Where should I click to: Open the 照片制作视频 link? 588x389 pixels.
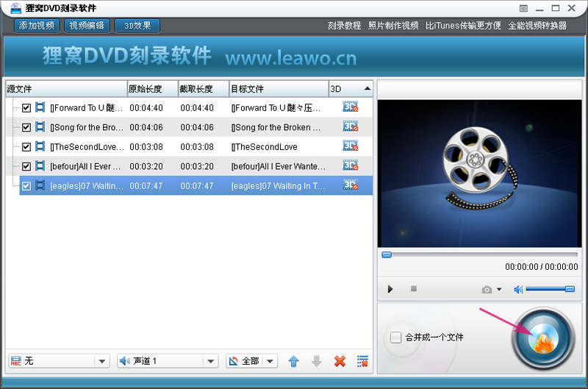[393, 26]
